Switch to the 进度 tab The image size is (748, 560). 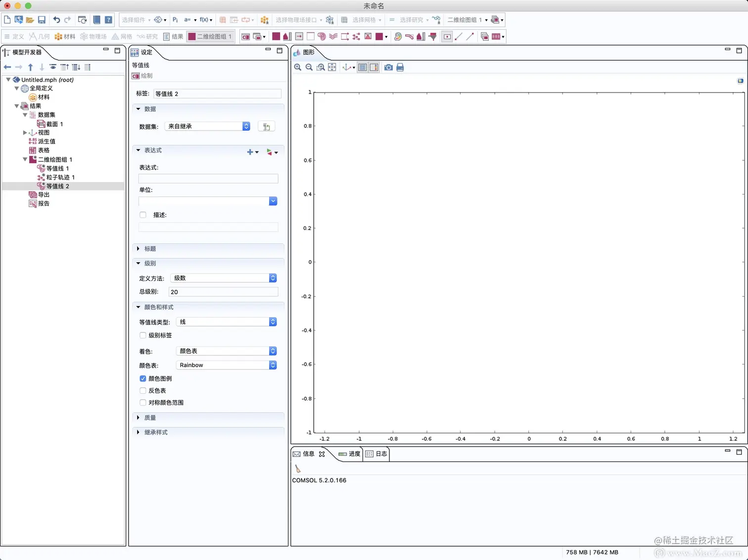tap(349, 454)
